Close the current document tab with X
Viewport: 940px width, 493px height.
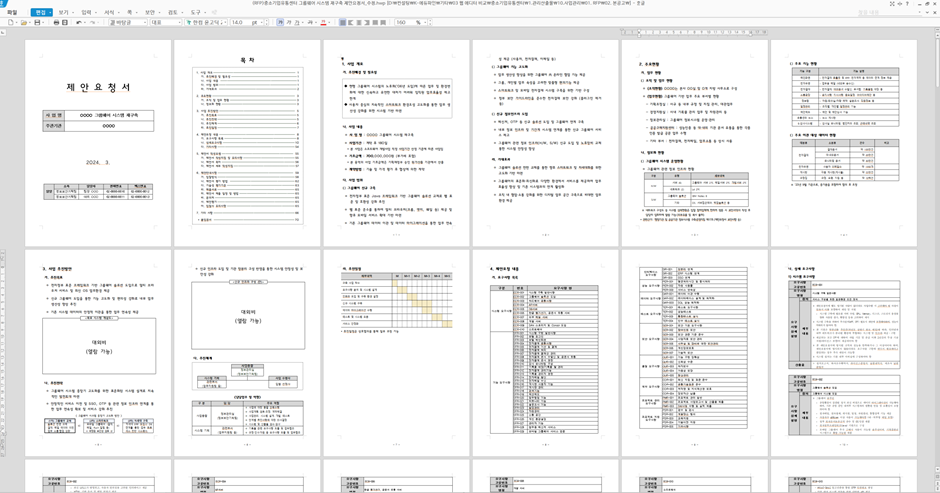(935, 12)
